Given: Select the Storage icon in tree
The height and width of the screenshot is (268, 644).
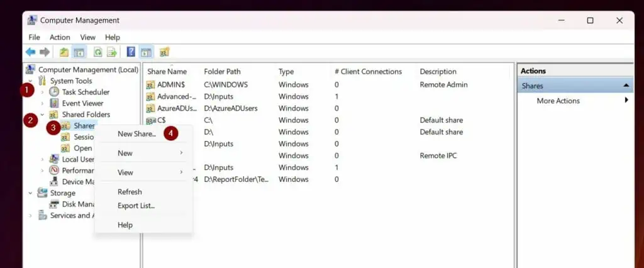Looking at the screenshot, I should tap(42, 193).
